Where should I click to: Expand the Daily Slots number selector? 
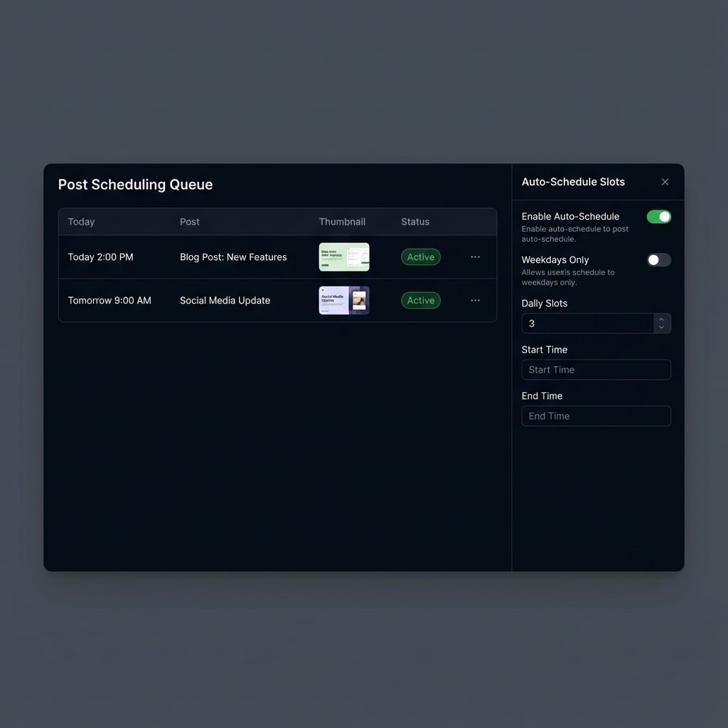point(662,323)
